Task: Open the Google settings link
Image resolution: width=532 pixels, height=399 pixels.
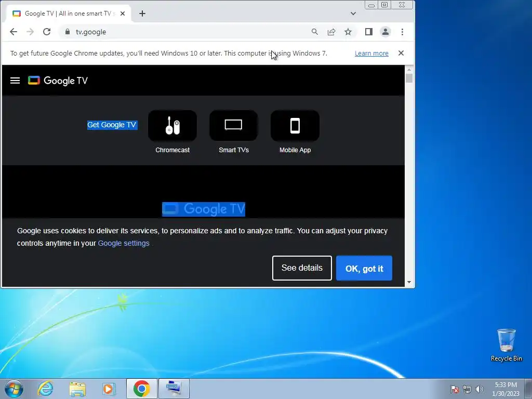Action: point(124,243)
